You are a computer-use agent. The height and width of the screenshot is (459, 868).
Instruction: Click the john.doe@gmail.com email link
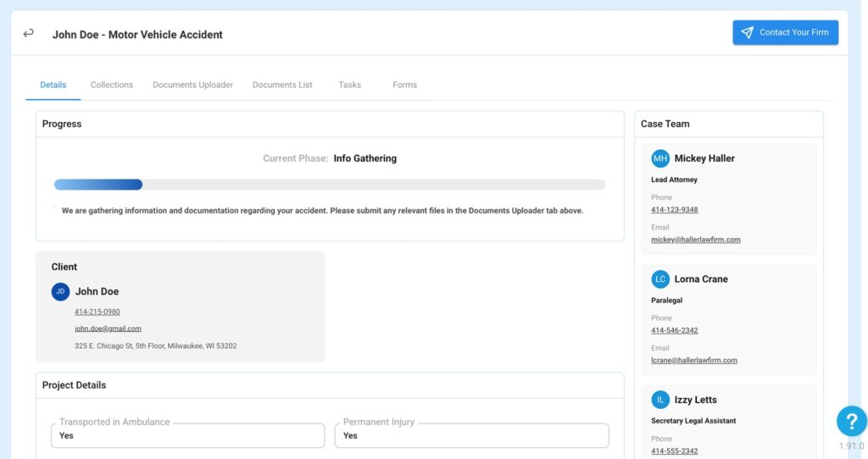pos(108,329)
